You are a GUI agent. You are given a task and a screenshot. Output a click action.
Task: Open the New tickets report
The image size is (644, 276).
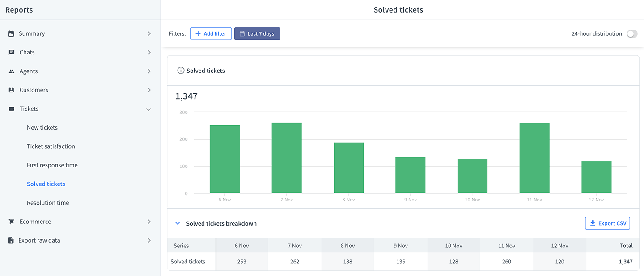tap(42, 127)
